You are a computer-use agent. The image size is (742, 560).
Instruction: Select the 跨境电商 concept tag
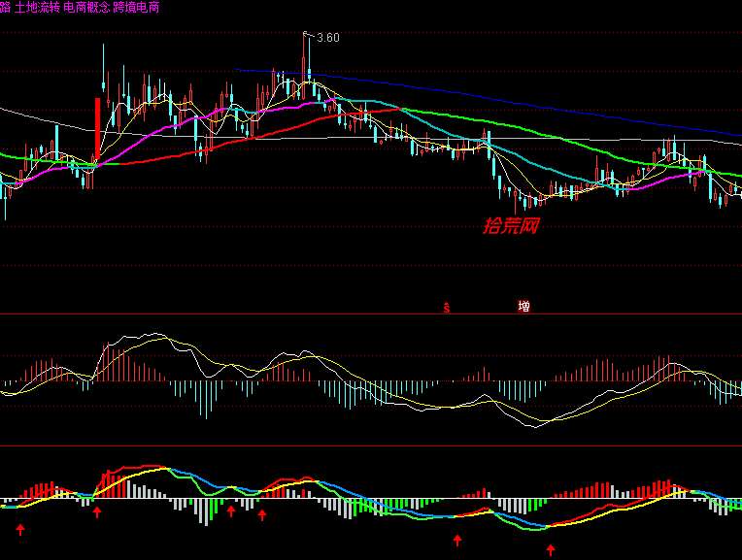click(136, 7)
